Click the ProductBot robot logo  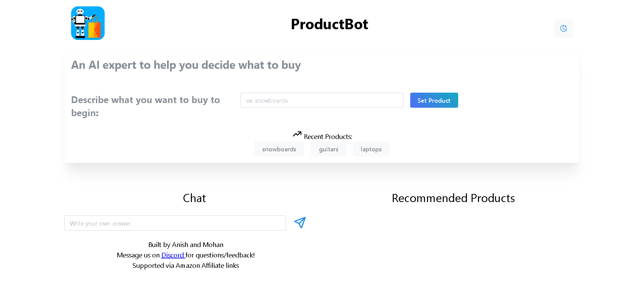click(x=88, y=23)
